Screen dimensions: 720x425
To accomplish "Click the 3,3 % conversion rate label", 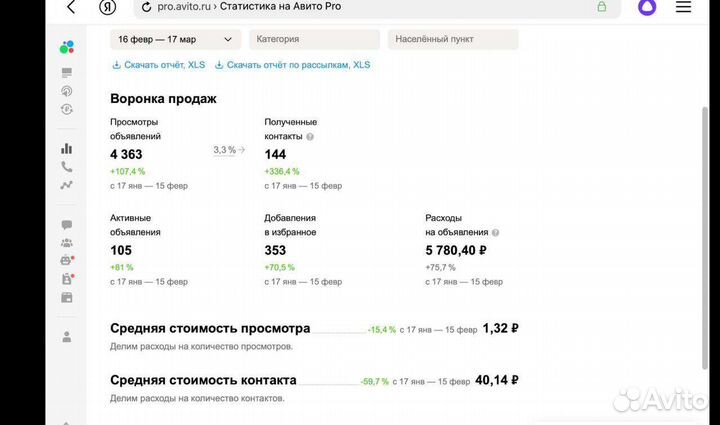I will pyautogui.click(x=225, y=150).
